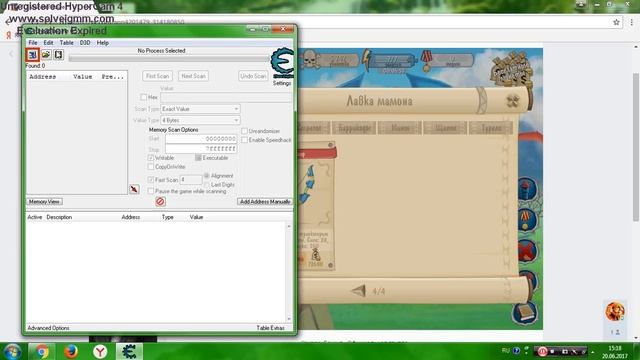
Task: Click the scan progress bar
Action: pyautogui.click(x=169, y=58)
